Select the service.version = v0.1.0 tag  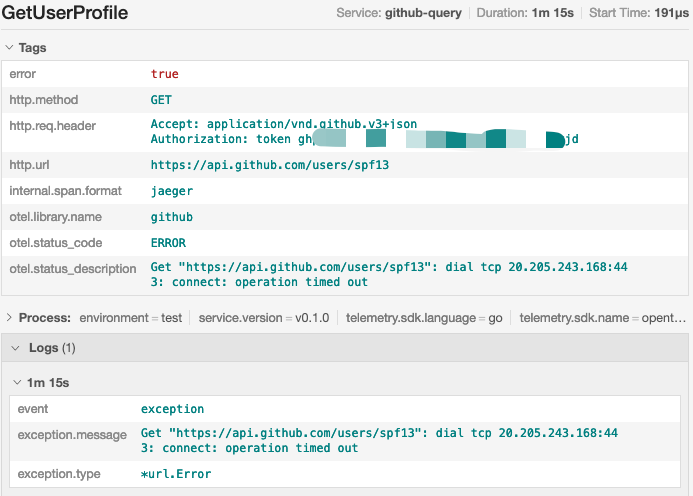click(264, 318)
